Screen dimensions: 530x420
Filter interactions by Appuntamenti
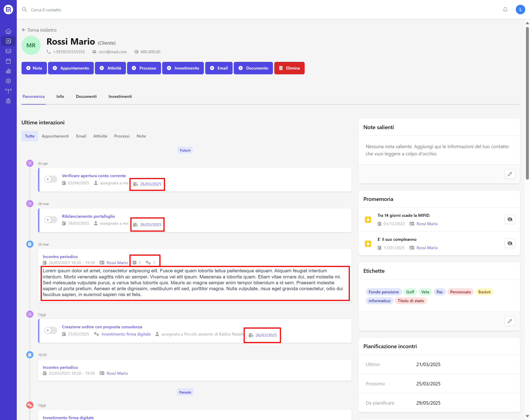tap(55, 136)
